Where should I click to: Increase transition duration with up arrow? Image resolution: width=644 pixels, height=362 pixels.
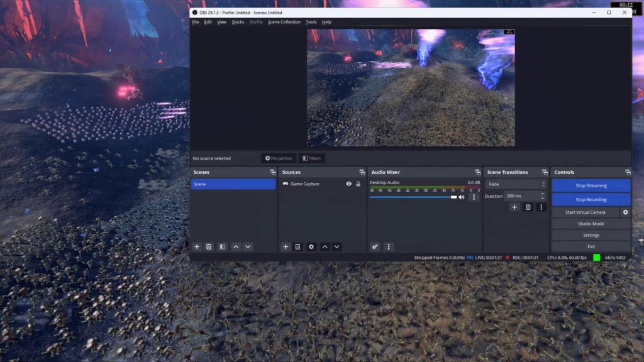[543, 194]
